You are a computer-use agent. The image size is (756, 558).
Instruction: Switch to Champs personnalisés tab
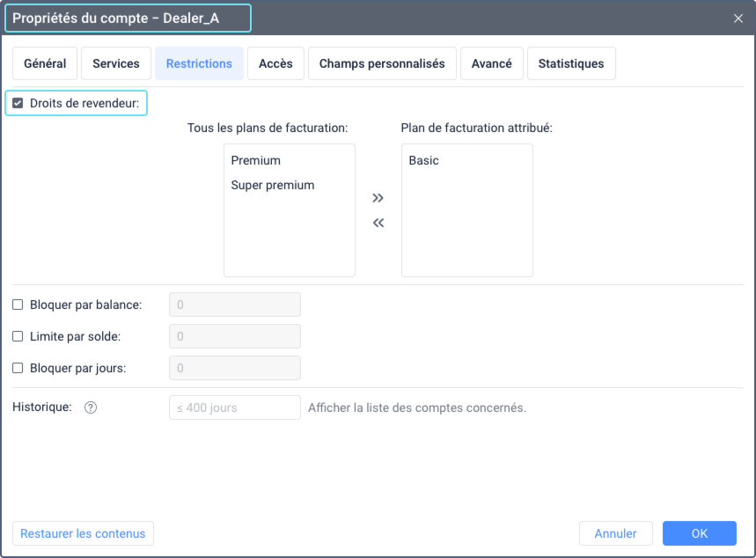(382, 63)
